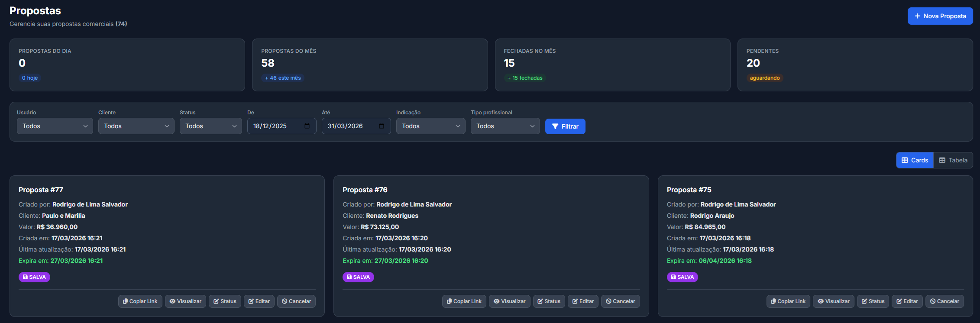980x323 pixels.
Task: Click the PENDENTES stat card
Action: click(x=855, y=65)
